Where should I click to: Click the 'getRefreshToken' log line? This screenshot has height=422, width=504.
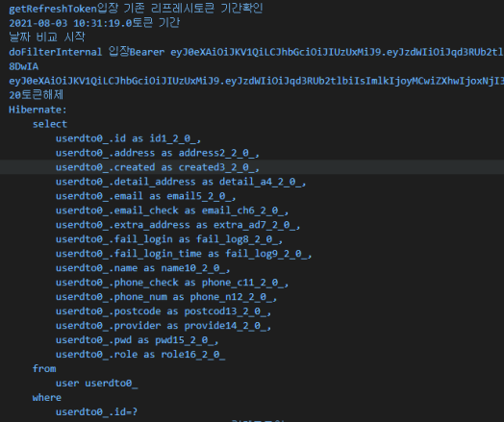[x=136, y=9]
